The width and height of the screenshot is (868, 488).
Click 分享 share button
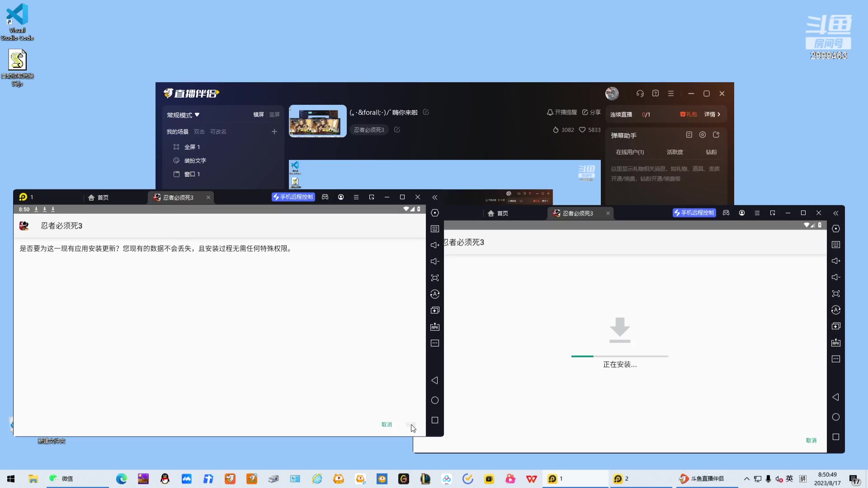591,112
